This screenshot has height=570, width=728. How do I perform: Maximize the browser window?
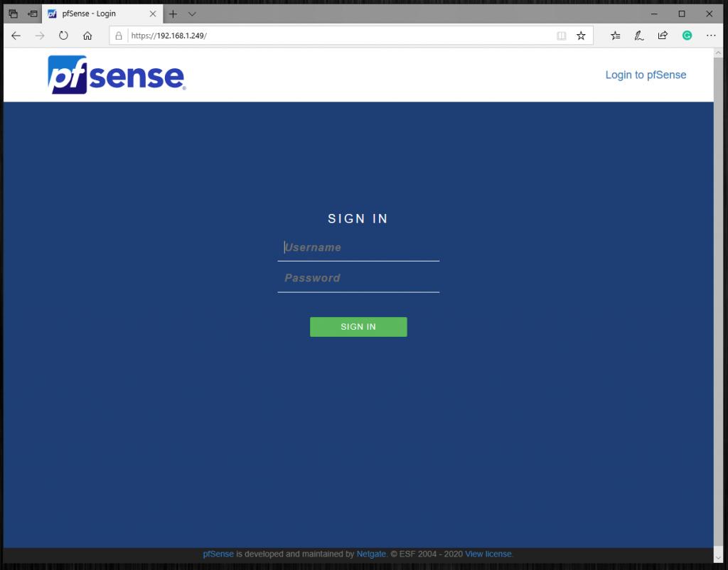(682, 14)
